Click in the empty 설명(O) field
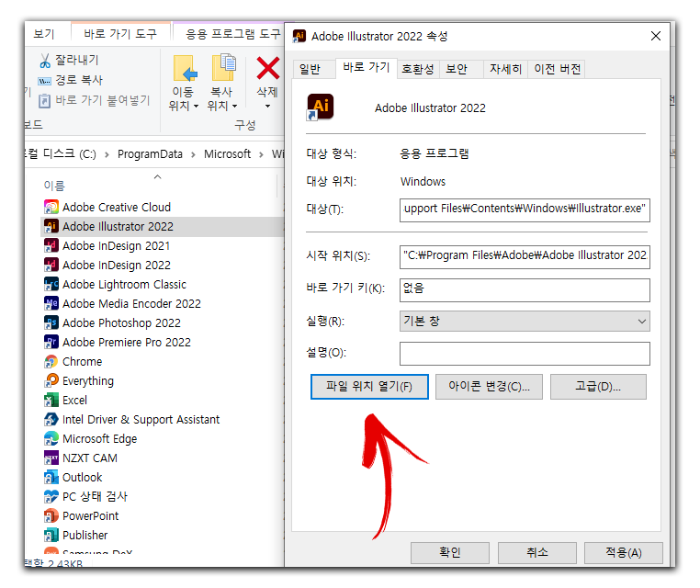This screenshot has height=588, width=700. 525,354
